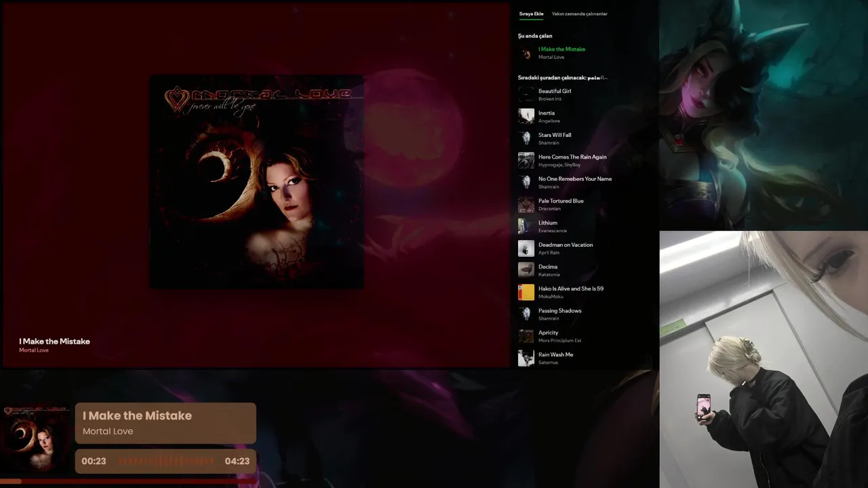Screen dimensions: 868x488
Task: Click the Sıradaki şuradan çalınacak heading
Action: pyautogui.click(x=563, y=78)
